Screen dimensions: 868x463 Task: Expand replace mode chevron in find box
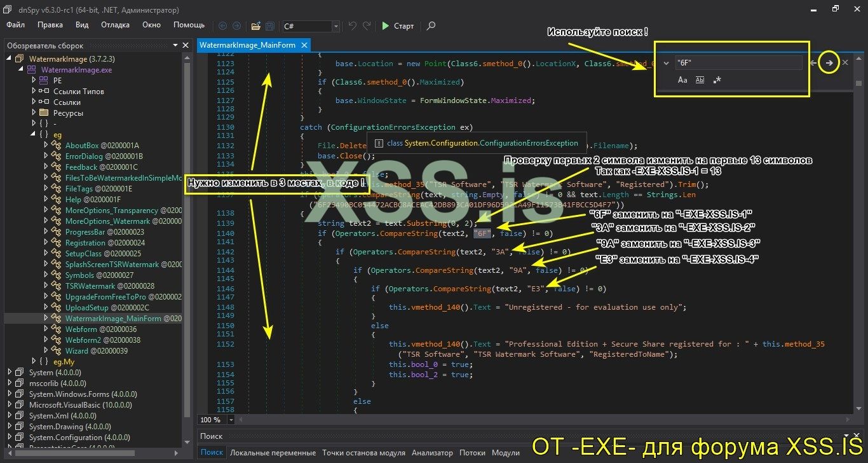665,62
